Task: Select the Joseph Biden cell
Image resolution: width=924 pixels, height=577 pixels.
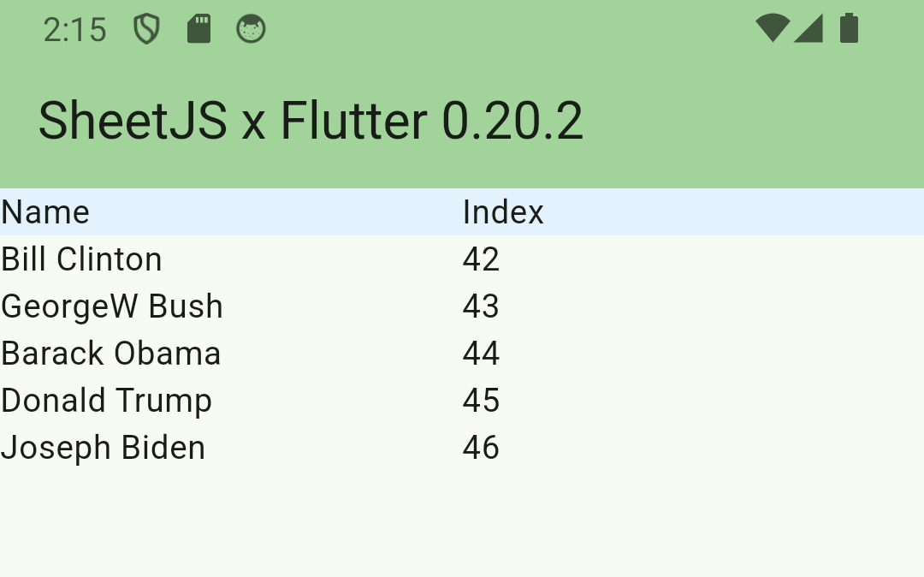Action: coord(104,448)
